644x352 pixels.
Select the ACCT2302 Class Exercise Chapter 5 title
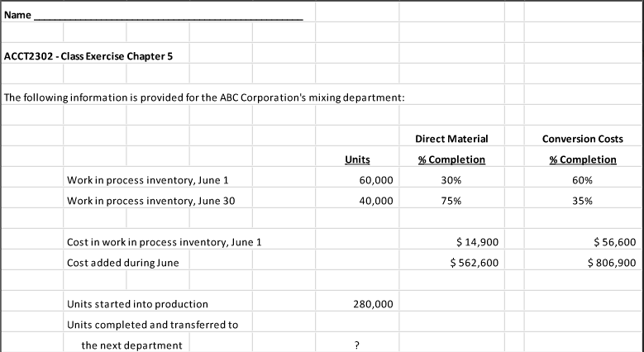pos(88,56)
